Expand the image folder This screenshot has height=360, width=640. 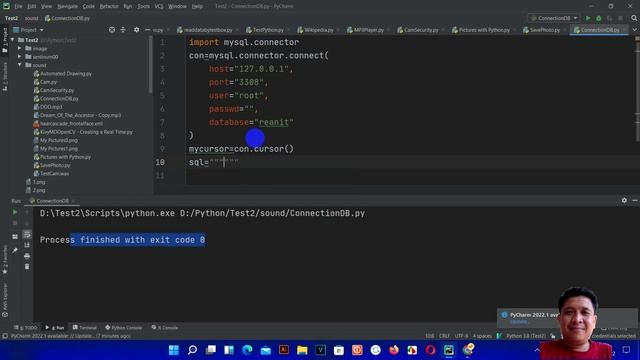20,48
